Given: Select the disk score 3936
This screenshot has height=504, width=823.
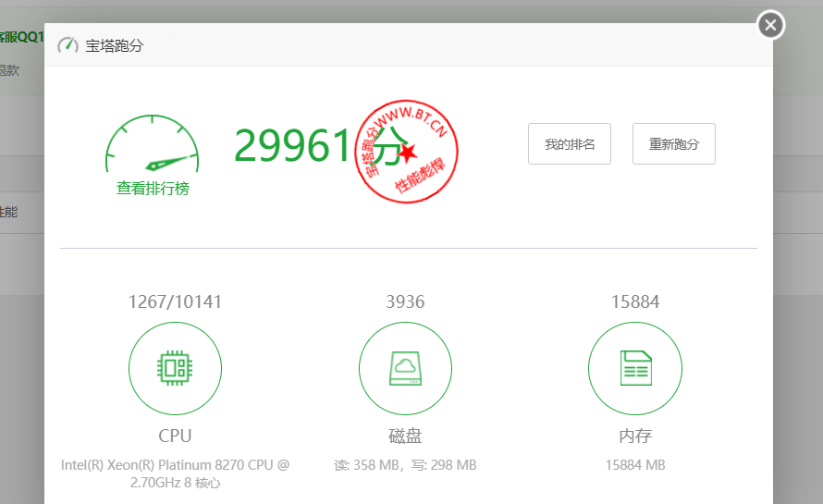Looking at the screenshot, I should [x=405, y=301].
